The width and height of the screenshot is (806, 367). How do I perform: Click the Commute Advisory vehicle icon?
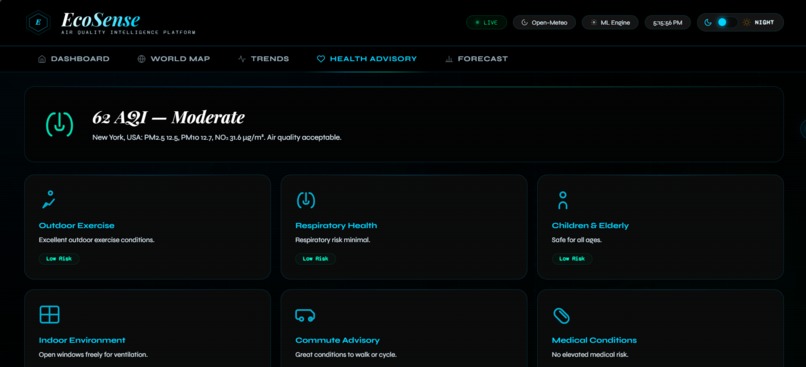[x=305, y=315]
